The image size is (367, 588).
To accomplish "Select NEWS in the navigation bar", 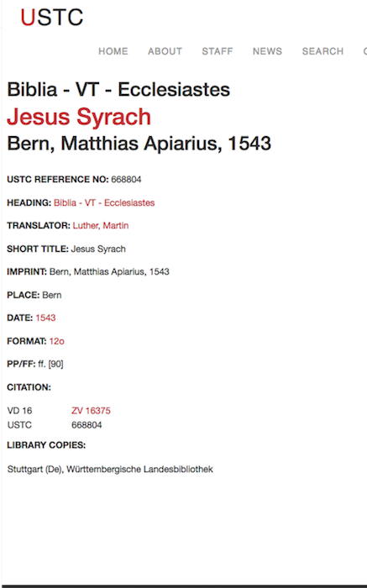I will click(x=267, y=51).
